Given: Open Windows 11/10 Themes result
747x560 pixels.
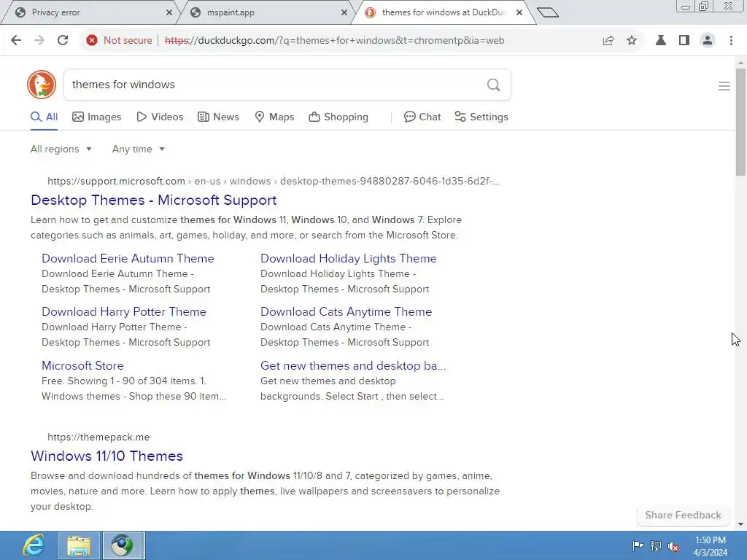Looking at the screenshot, I should point(107,456).
